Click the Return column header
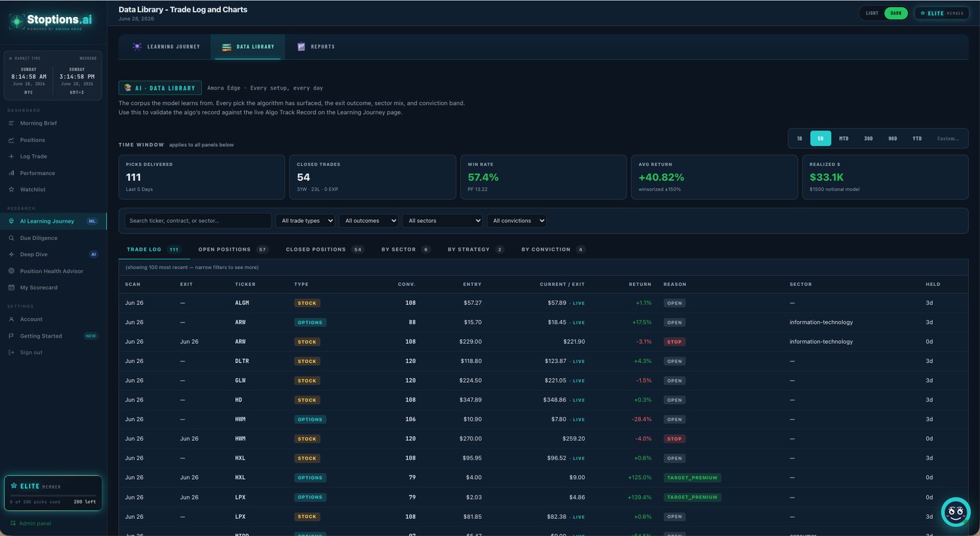The width and height of the screenshot is (980, 536). click(640, 285)
